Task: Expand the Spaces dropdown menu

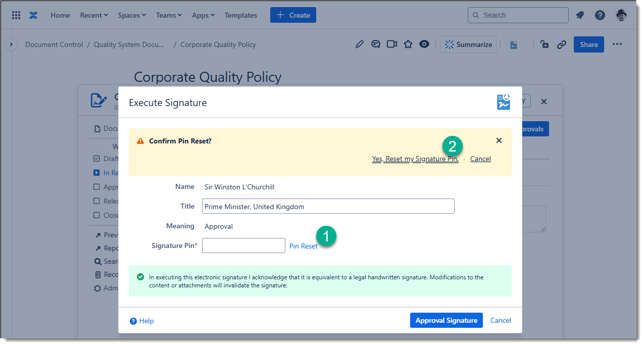Action: click(132, 15)
